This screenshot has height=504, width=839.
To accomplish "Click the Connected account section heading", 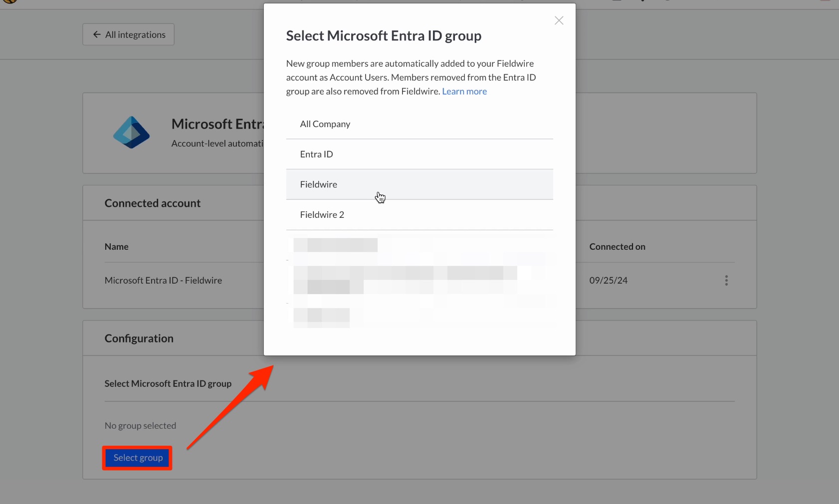I will tap(152, 203).
